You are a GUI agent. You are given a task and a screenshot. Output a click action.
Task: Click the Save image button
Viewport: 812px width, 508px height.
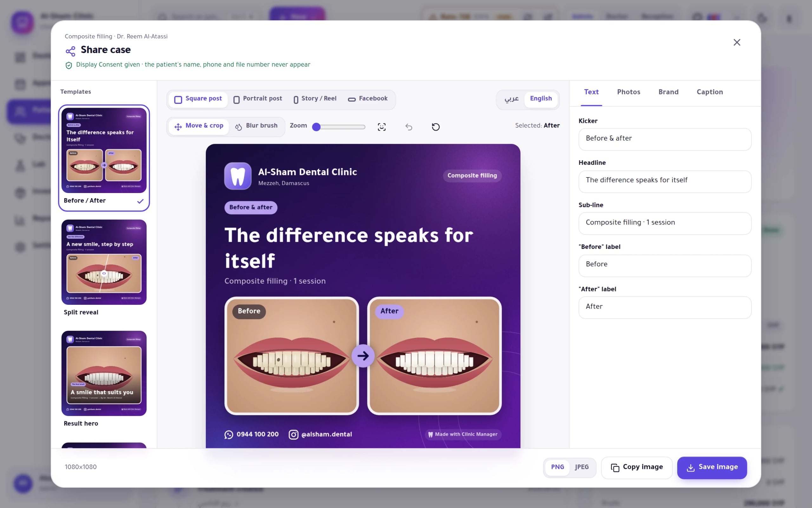click(x=712, y=467)
